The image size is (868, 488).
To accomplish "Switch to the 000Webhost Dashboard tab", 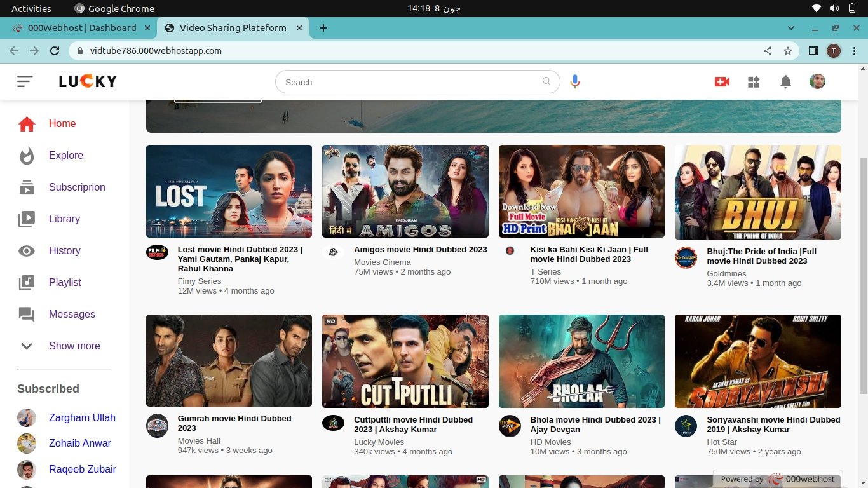I will pos(83,28).
